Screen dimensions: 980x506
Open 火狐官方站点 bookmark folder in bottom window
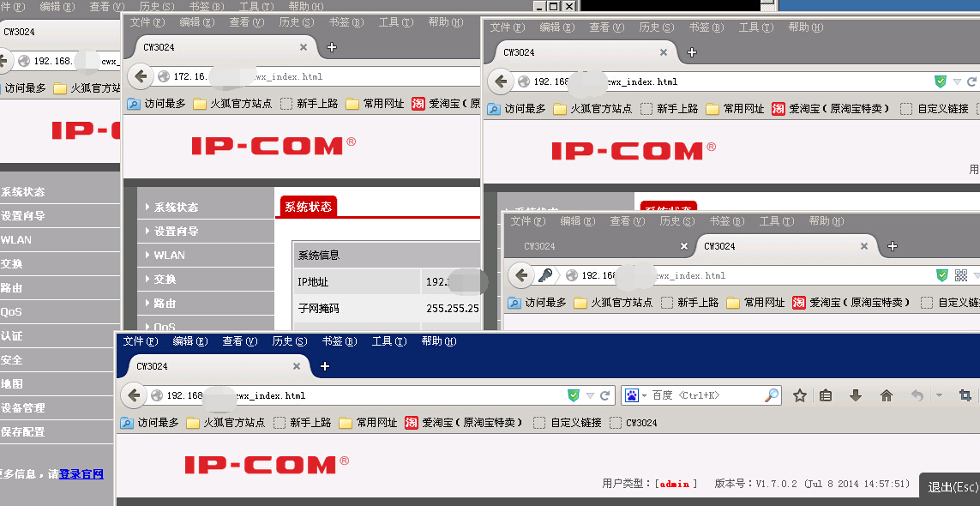[x=225, y=422]
